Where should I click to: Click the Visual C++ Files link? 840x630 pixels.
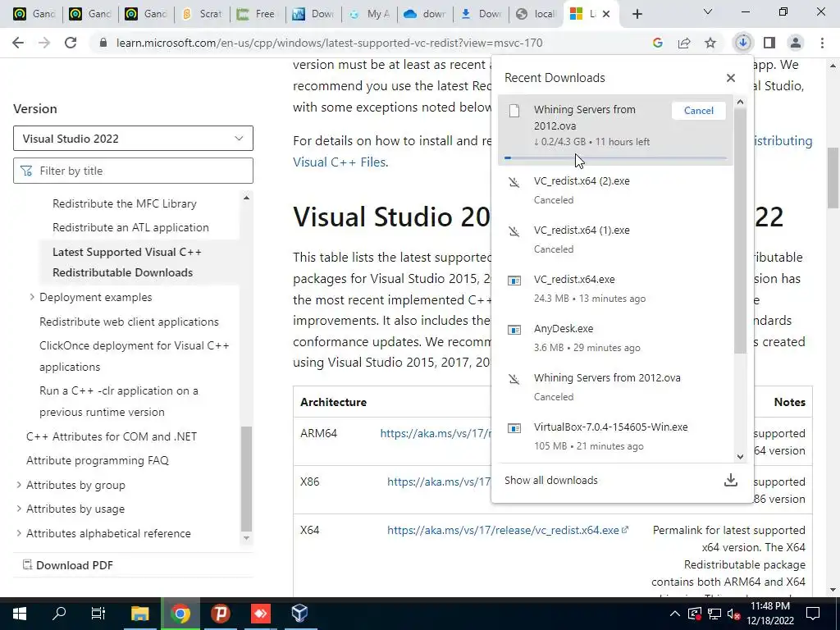[x=339, y=162]
